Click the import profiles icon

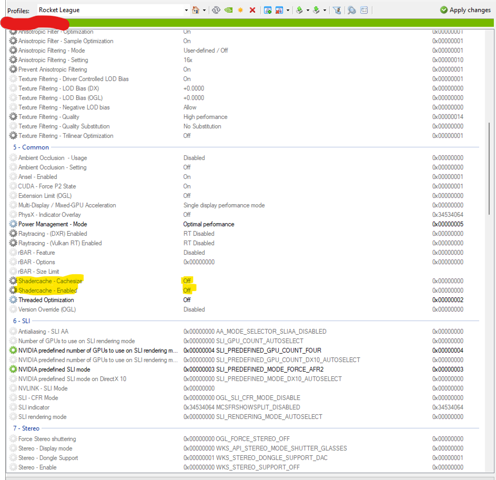(316, 10)
